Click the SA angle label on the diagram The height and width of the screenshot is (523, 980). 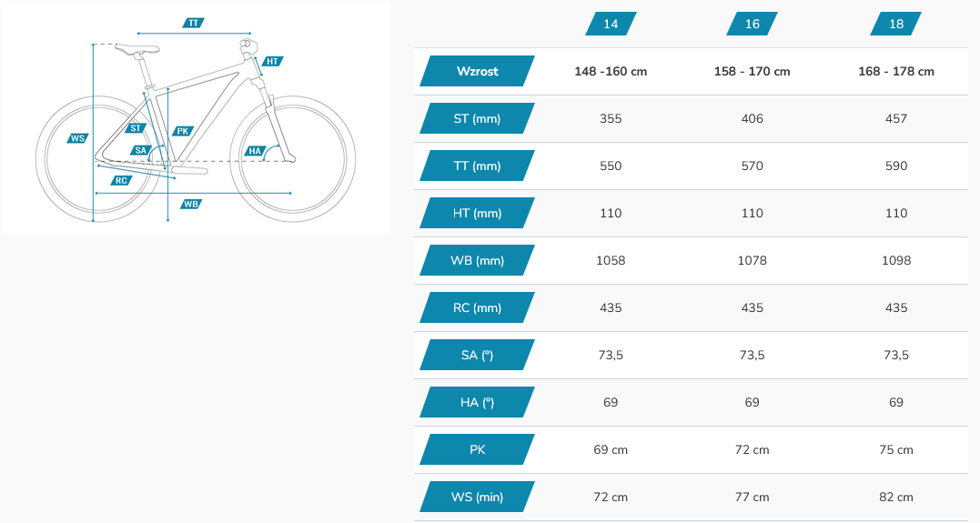click(141, 150)
